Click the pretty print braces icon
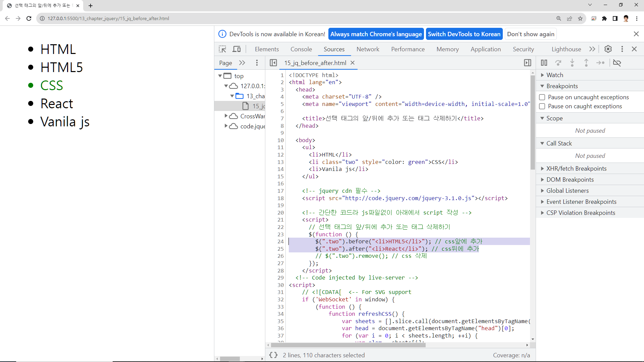Screen dimensions: 644x362 click(x=273, y=355)
